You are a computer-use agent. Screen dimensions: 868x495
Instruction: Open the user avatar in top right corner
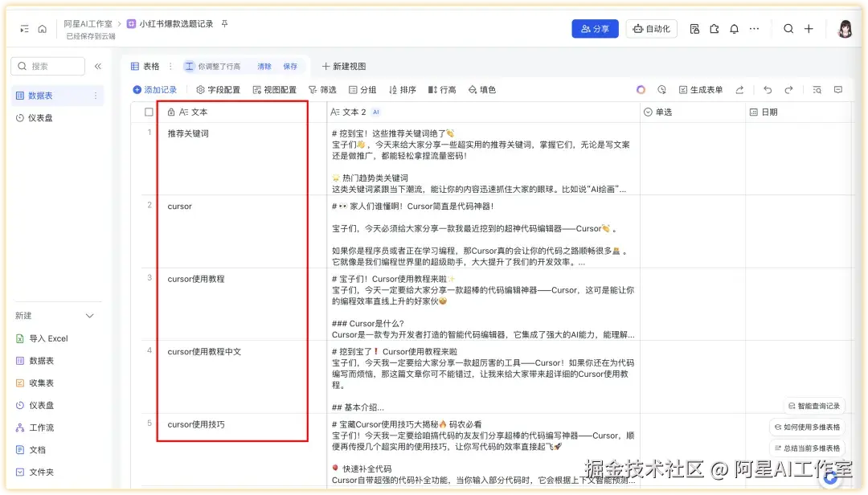coord(845,28)
